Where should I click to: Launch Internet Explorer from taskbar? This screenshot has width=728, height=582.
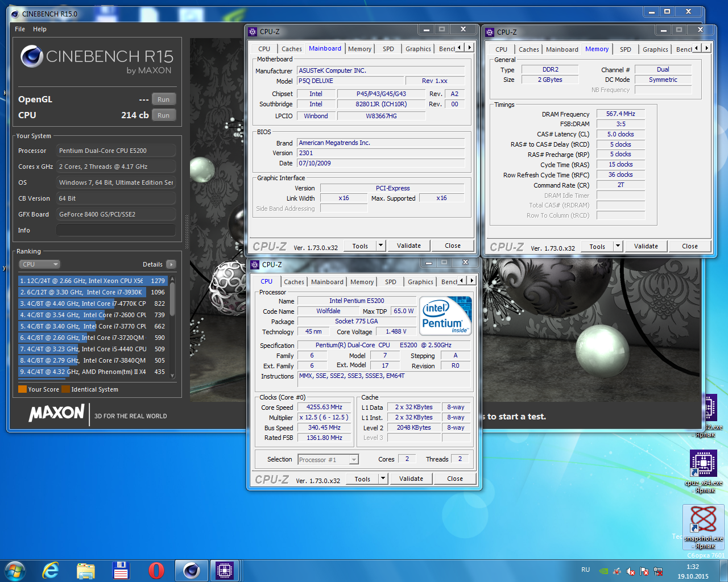(51, 570)
